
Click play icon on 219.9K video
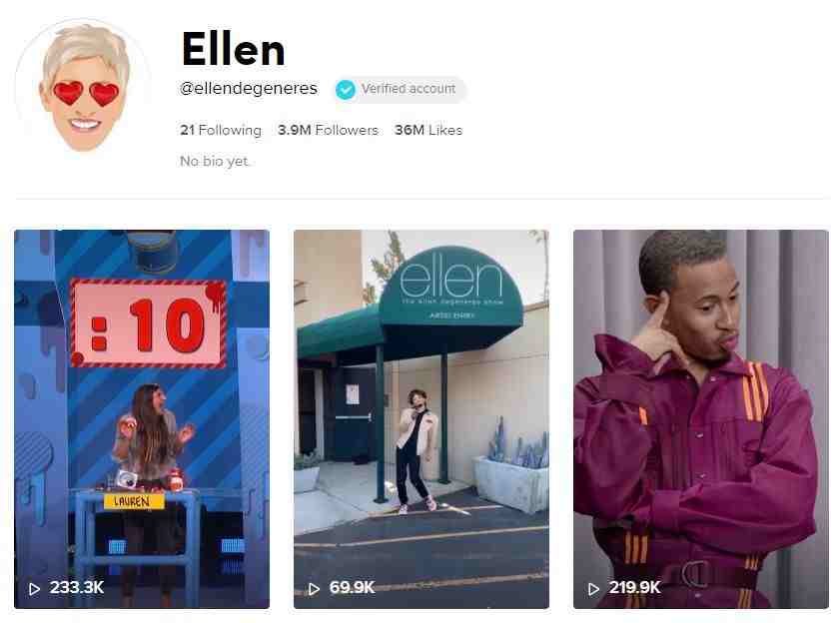tap(593, 589)
